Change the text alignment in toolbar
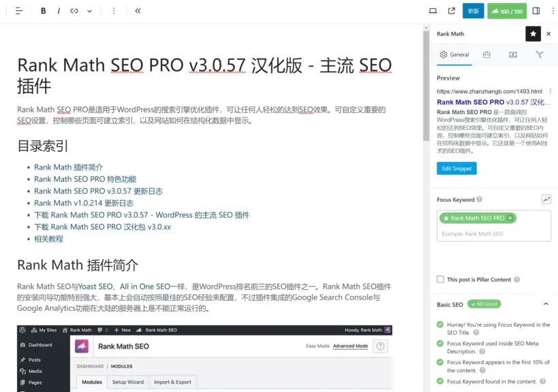Viewport: 558px width, 392px height. (x=19, y=11)
